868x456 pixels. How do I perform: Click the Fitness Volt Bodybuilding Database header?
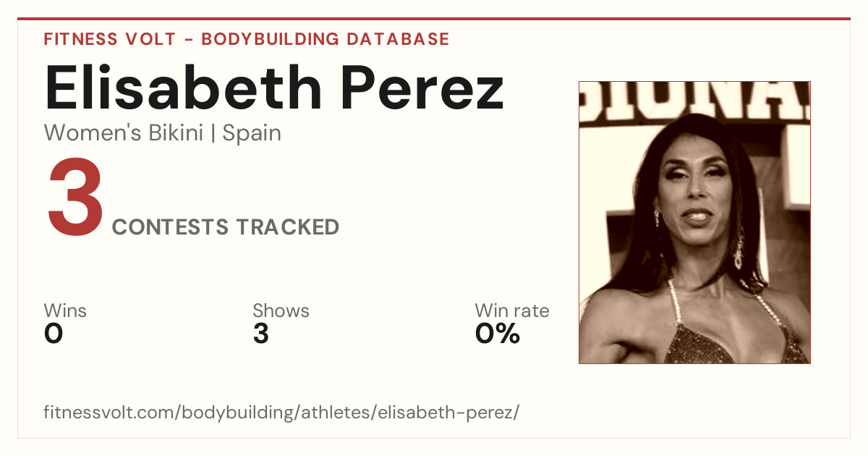pos(247,39)
